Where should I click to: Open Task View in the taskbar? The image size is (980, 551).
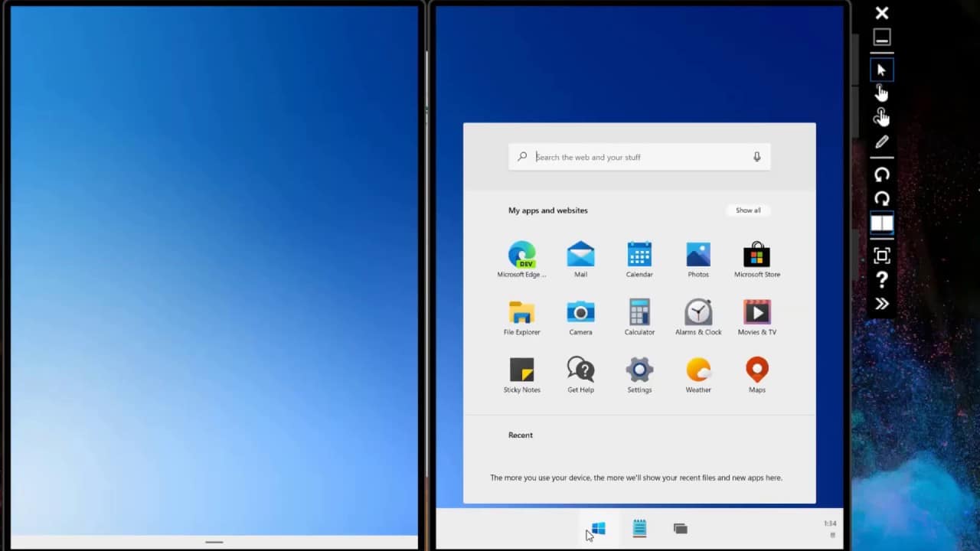click(680, 529)
